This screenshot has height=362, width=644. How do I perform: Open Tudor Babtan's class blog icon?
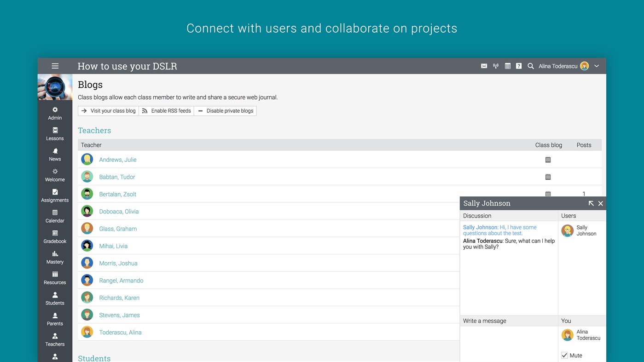click(x=548, y=177)
